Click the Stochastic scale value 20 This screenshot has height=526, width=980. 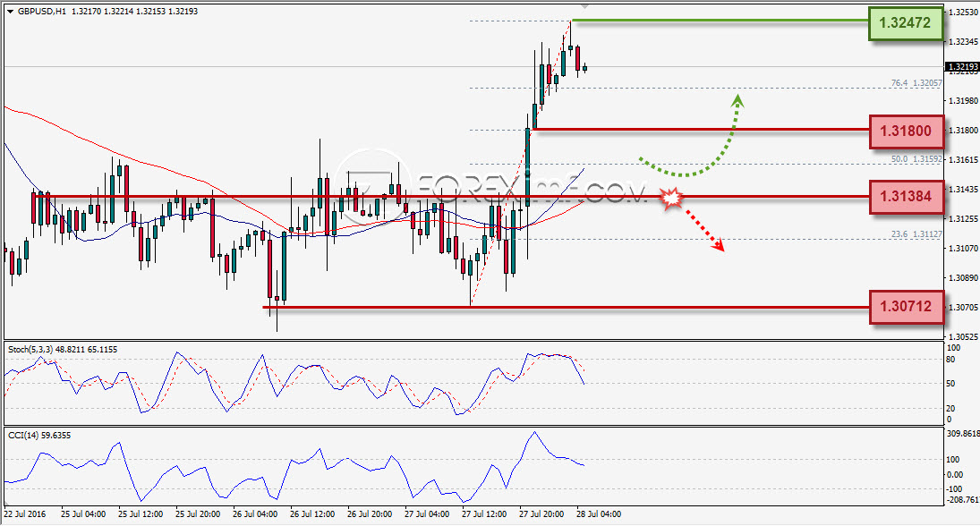tap(950, 408)
